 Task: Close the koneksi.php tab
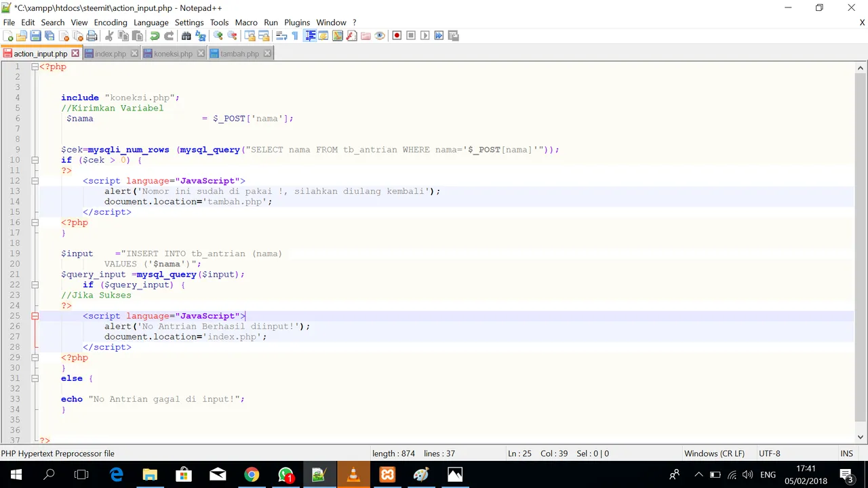[x=201, y=54]
